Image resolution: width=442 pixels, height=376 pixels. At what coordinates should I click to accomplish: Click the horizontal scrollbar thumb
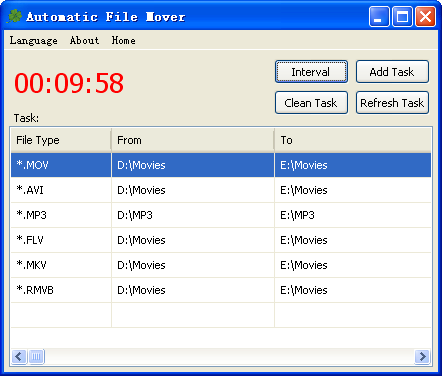pyautogui.click(x=36, y=356)
